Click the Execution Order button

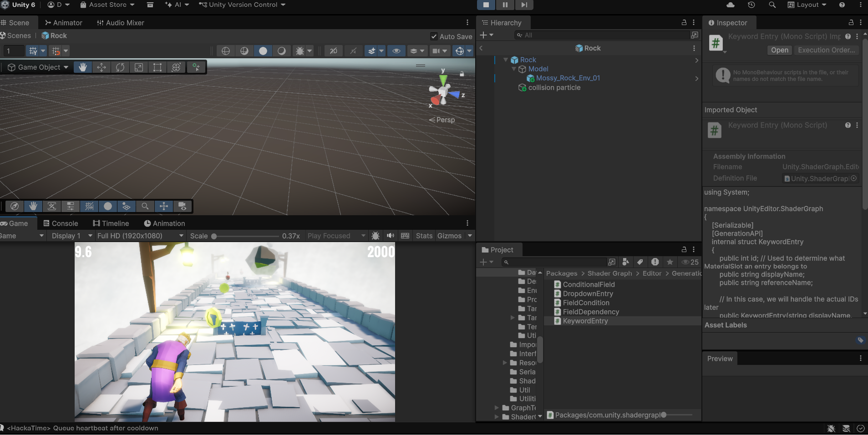coord(826,50)
